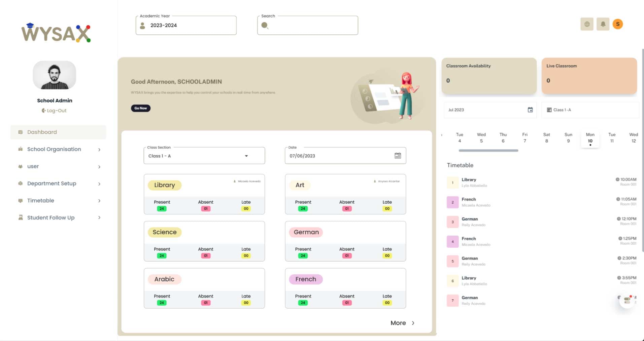The height and width of the screenshot is (341, 644).
Task: Click the search magnifier icon
Action: [x=265, y=26]
